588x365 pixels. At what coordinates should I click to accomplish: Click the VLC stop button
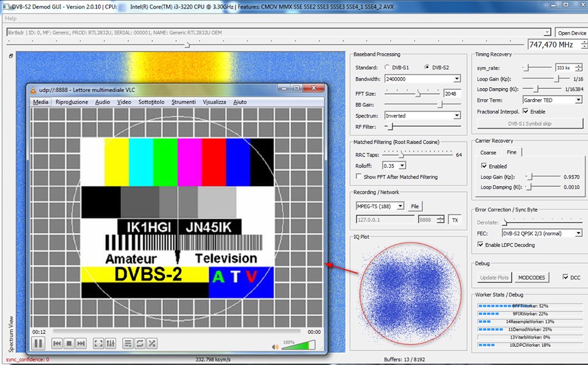[69, 344]
